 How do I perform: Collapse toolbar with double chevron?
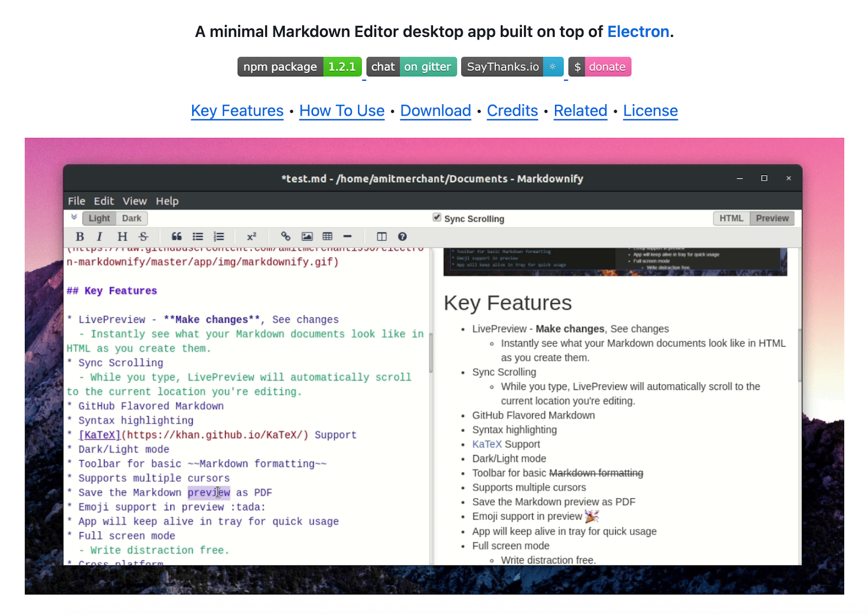click(74, 218)
